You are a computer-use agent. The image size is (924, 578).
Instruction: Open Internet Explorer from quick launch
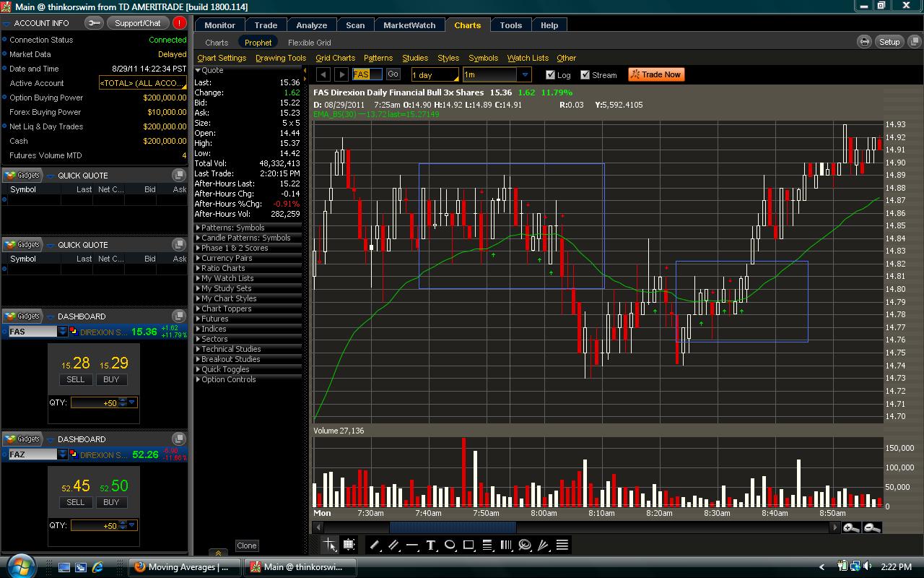pos(97,567)
